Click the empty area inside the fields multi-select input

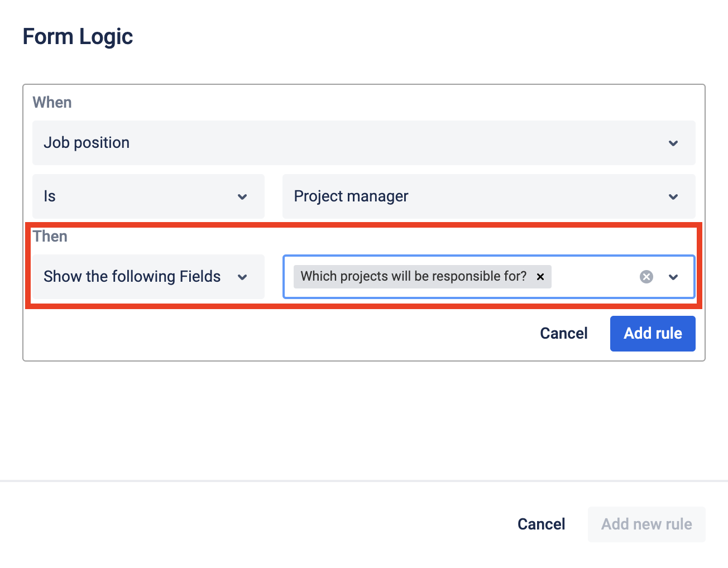(x=595, y=277)
